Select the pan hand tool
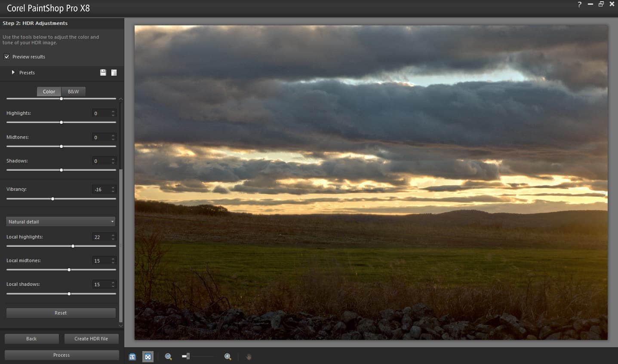This screenshot has width=618, height=364. pos(249,357)
